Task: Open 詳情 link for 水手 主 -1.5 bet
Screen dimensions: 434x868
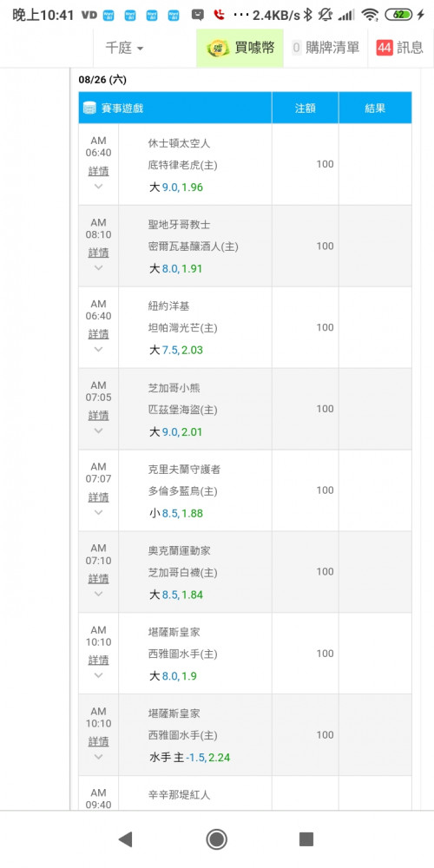Action: (99, 741)
